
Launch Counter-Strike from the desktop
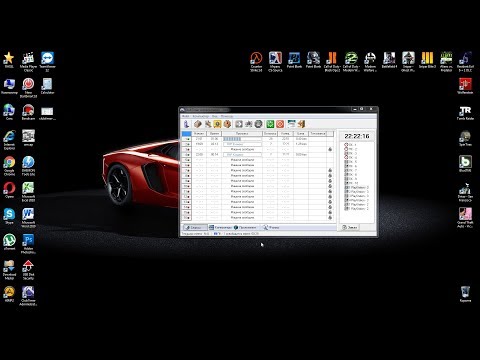click(x=256, y=62)
